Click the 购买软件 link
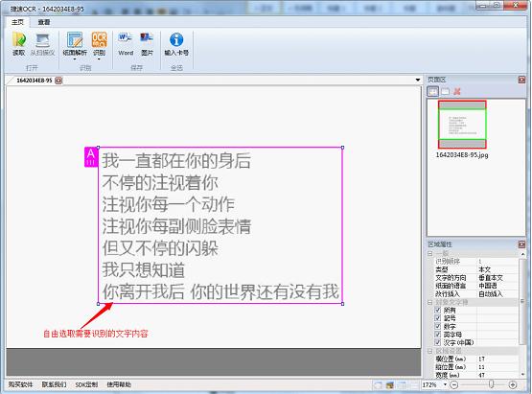This screenshot has width=532, height=394. 21,384
